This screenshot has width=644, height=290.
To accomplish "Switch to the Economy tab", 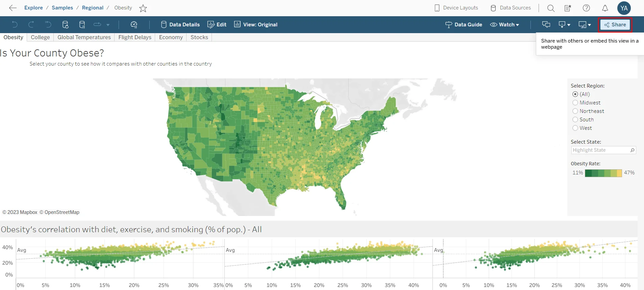I will pyautogui.click(x=171, y=37).
